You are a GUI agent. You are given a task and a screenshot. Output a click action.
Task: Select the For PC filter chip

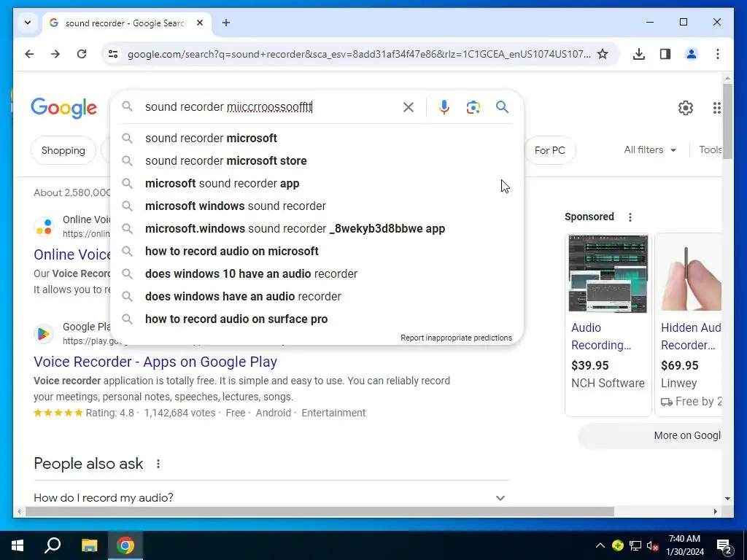pos(550,150)
